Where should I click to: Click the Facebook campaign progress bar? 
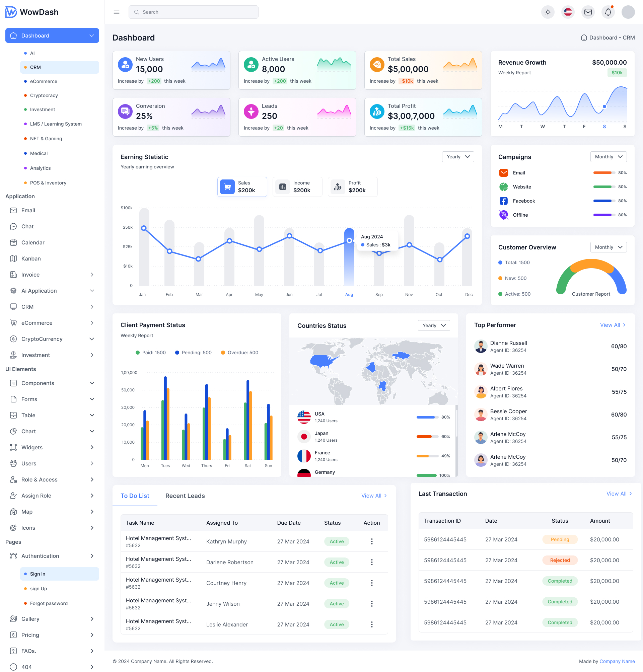click(604, 201)
